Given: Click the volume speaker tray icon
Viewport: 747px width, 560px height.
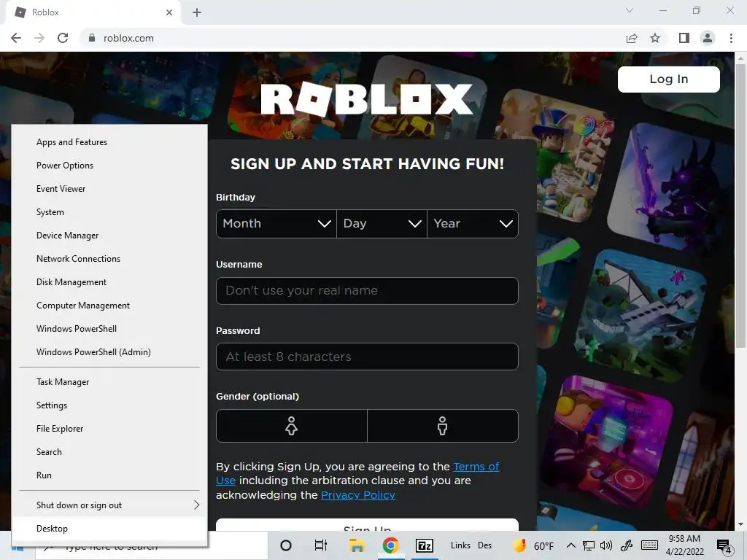Looking at the screenshot, I should [x=606, y=545].
